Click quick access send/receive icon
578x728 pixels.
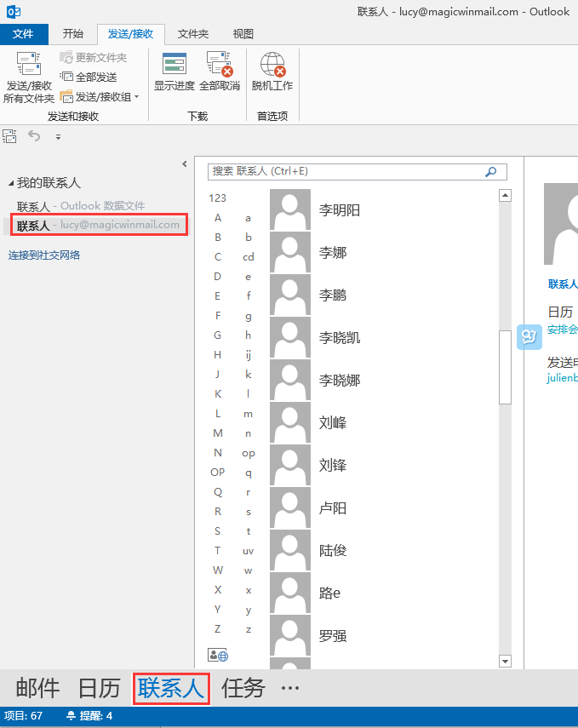(9, 136)
